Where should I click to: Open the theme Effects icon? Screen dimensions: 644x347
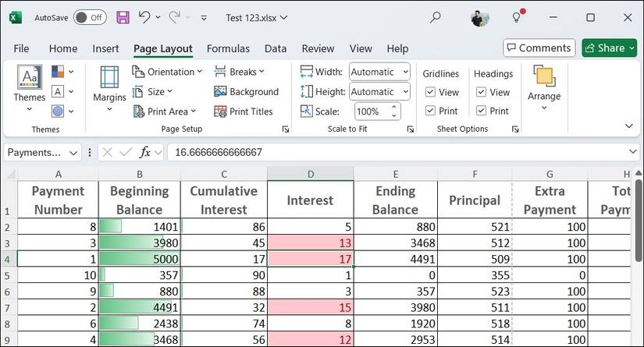58,111
